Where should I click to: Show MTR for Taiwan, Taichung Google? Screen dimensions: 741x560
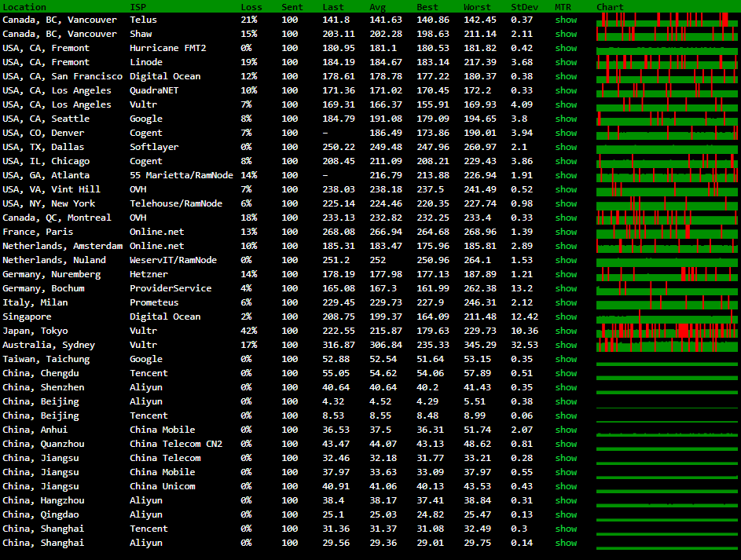pos(565,359)
